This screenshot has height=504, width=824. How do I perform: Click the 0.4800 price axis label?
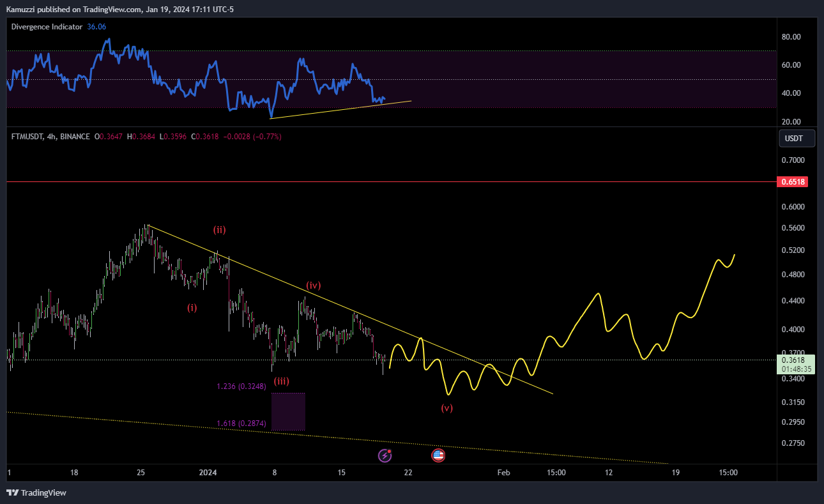(793, 275)
